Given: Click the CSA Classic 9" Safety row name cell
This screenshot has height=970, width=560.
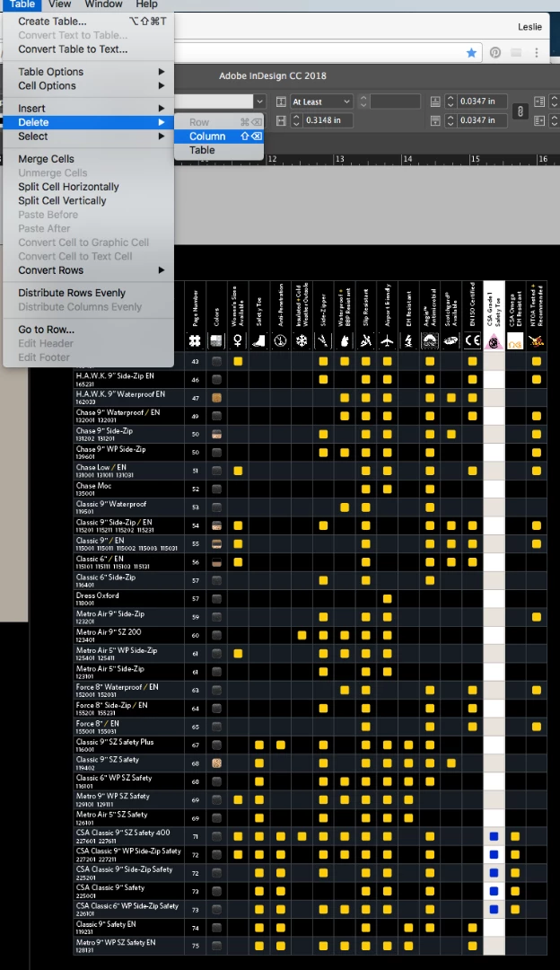Looking at the screenshot, I should 128,892.
